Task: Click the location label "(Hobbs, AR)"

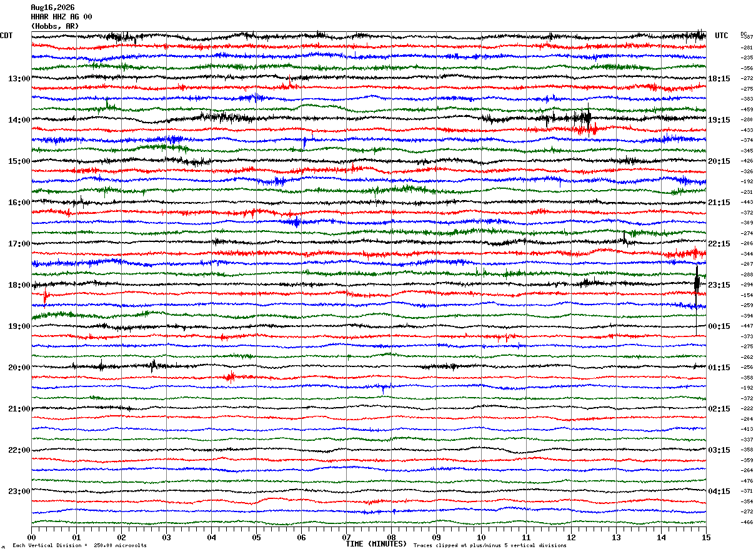Action: point(55,26)
